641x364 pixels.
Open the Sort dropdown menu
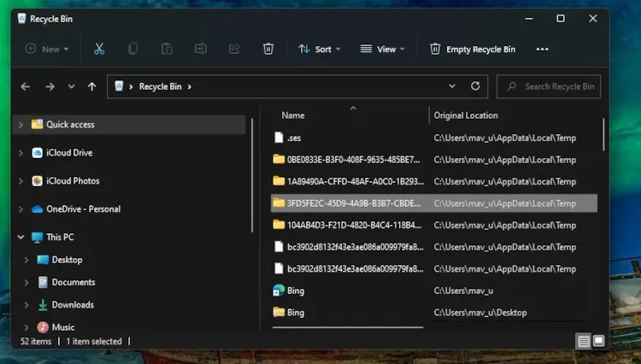[319, 49]
